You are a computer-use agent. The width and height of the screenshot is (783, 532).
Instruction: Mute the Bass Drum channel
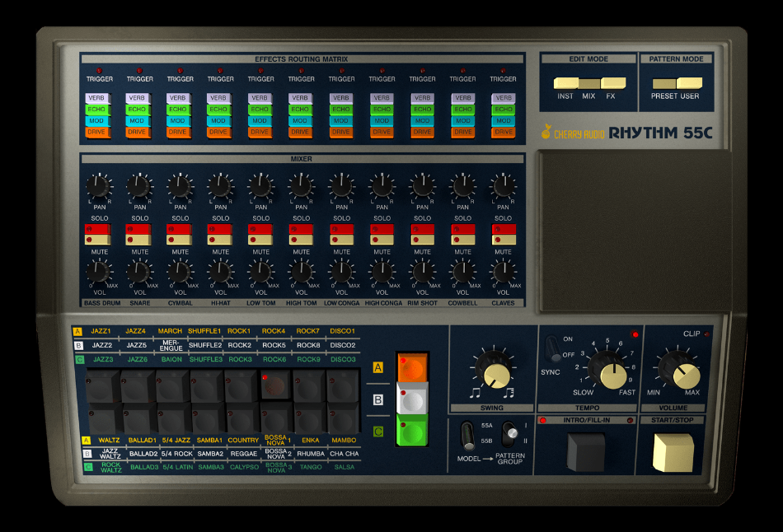(98, 240)
